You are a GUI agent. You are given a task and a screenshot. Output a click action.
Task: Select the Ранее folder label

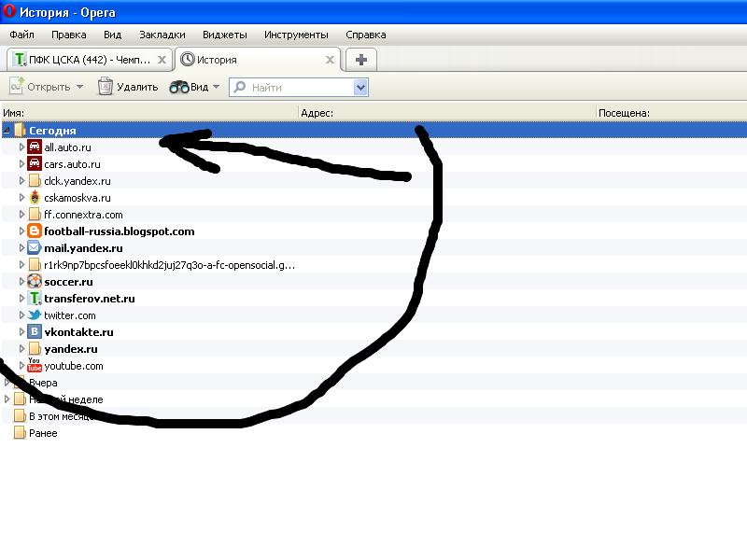[x=43, y=433]
